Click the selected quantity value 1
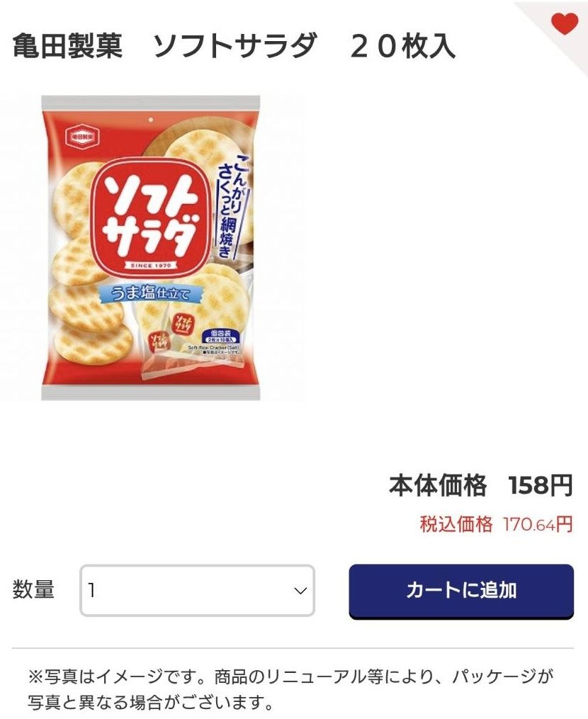Screen dimensions: 588x719 point(91,591)
